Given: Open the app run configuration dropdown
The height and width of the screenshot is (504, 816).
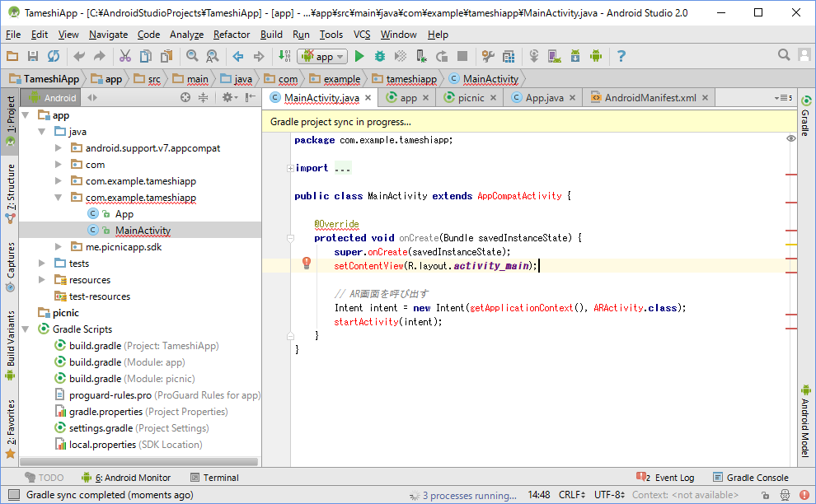Looking at the screenshot, I should click(322, 56).
